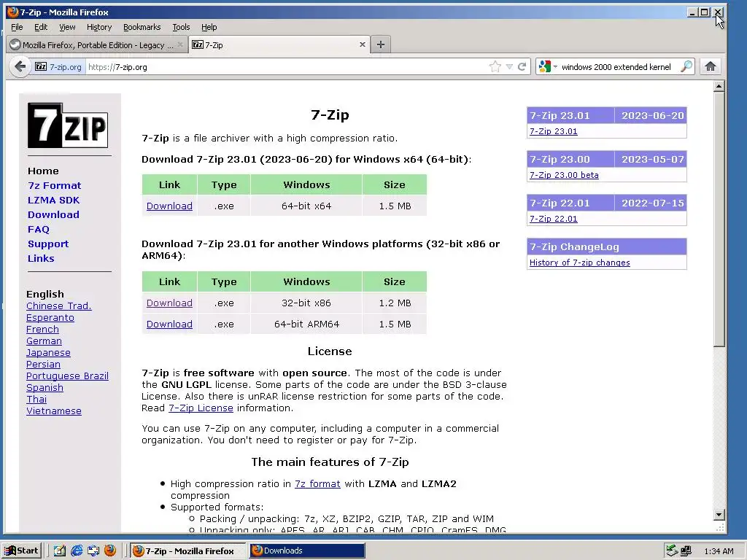Screen dimensions: 747x560
Task: Bookmark this page with the star icon
Action: point(495,66)
